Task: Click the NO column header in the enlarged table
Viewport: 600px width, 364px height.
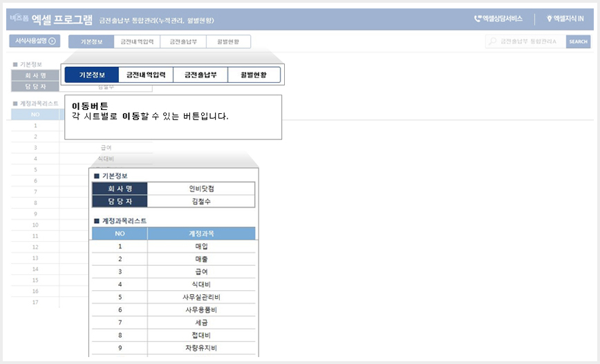Action: click(120, 233)
